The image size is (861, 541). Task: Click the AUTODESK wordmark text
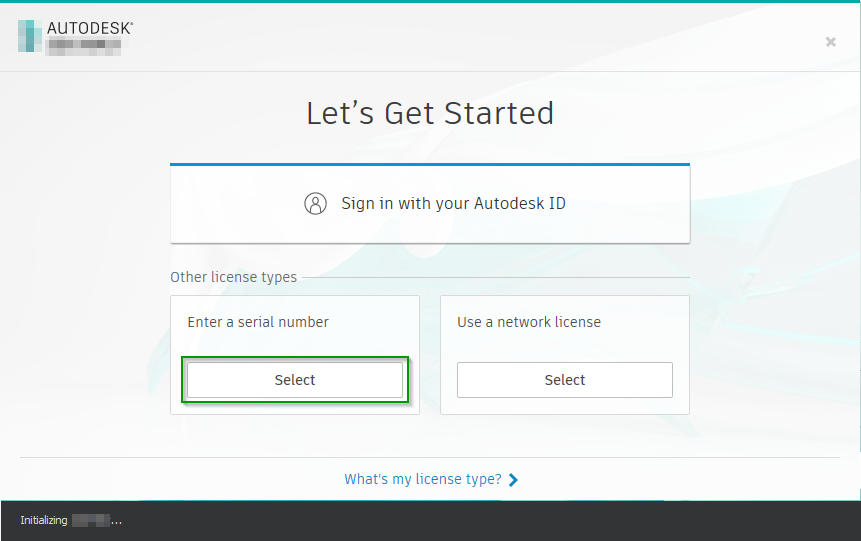(90, 28)
